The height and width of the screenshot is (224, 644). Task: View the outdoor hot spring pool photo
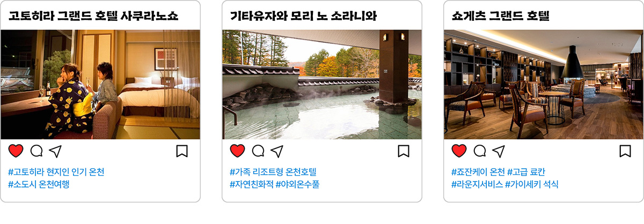click(x=322, y=85)
